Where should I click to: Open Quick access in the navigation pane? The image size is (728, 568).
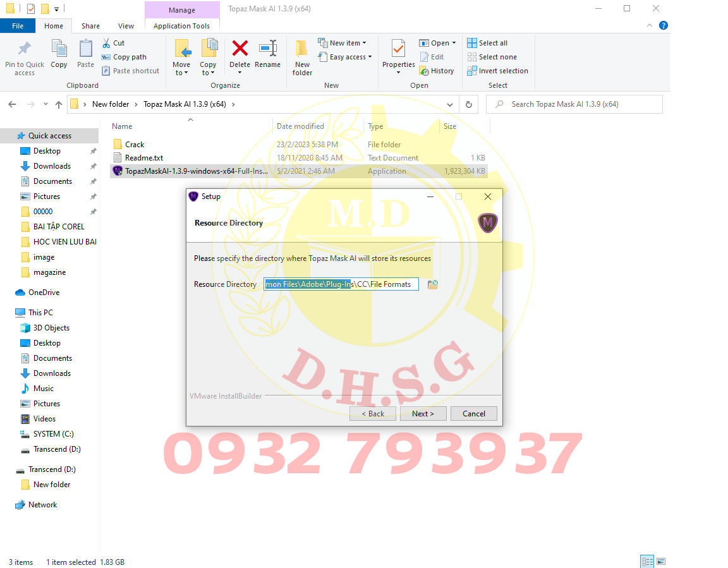click(x=50, y=135)
